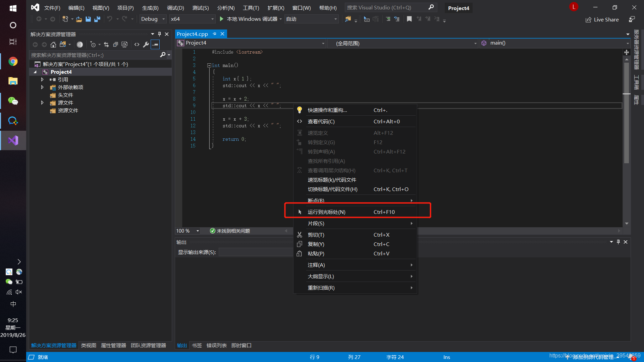Start debugging with the green play icon
Viewport: 644px width, 362px height.
point(221,19)
